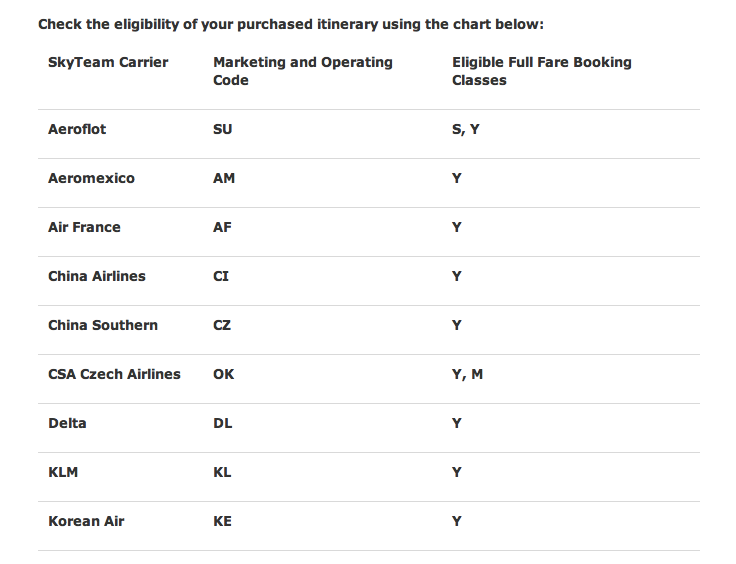Click the AM airline code
The height and width of the screenshot is (564, 736).
pos(224,178)
